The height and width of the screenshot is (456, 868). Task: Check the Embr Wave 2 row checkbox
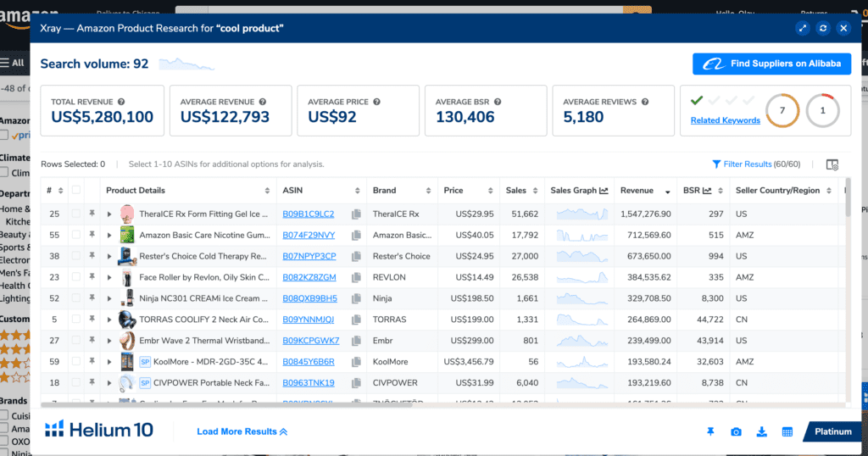click(x=75, y=340)
